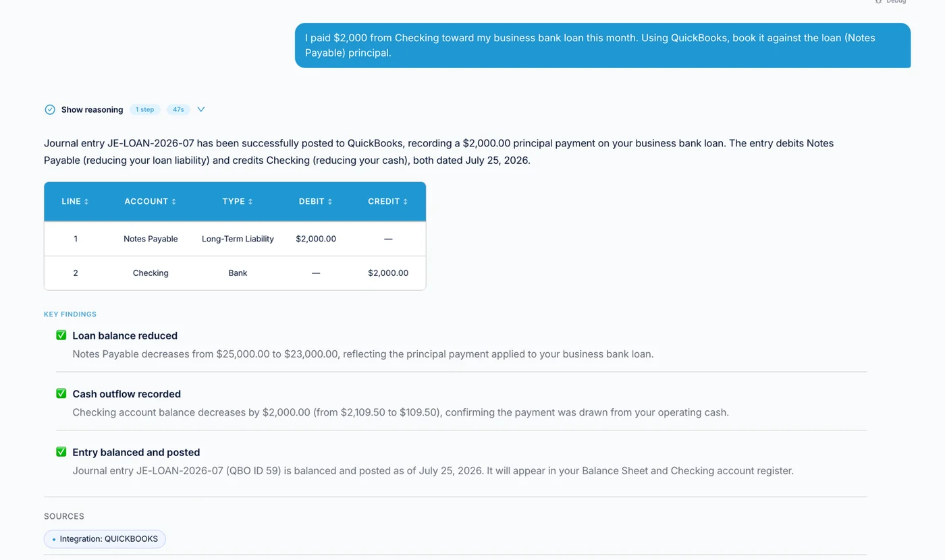This screenshot has height=560, width=945.
Task: Sort by the CREDIT column sort arrows
Action: 406,202
